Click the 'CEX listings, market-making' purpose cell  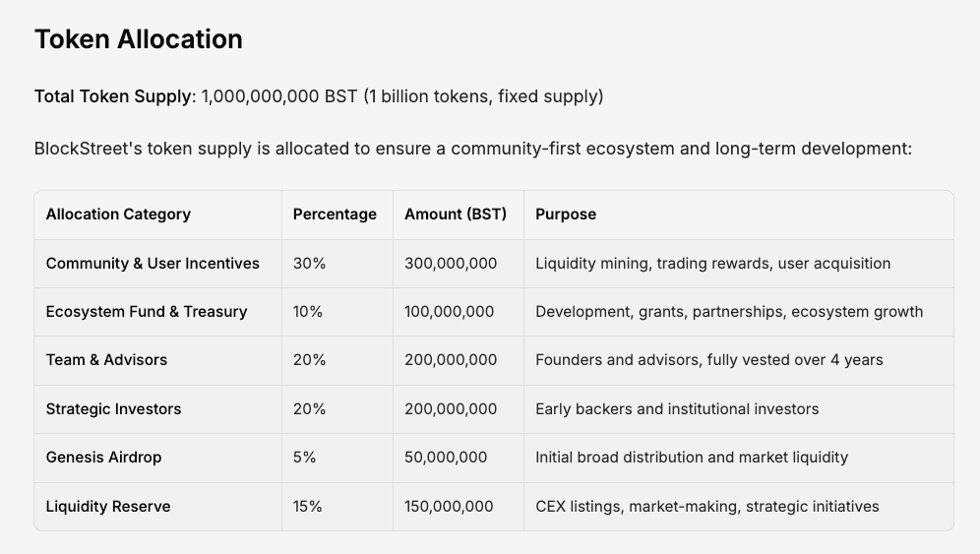click(x=706, y=507)
